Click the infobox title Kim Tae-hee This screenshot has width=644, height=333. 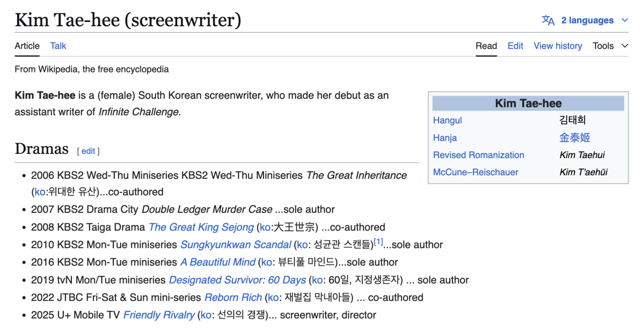[528, 103]
